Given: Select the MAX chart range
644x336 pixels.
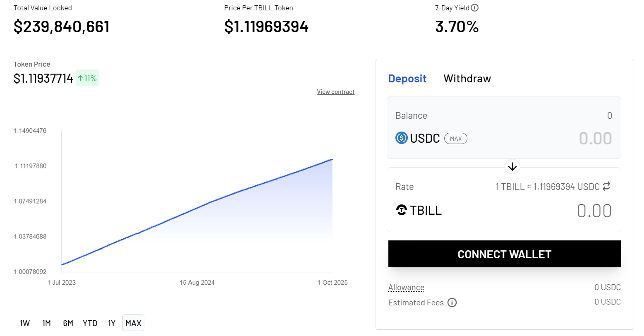Looking at the screenshot, I should coord(133,323).
